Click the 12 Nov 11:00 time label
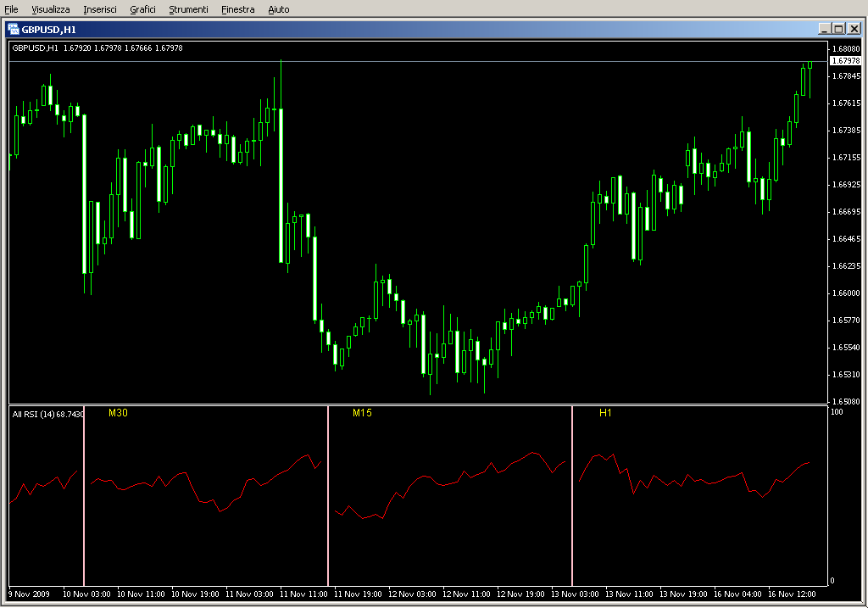 (x=466, y=594)
